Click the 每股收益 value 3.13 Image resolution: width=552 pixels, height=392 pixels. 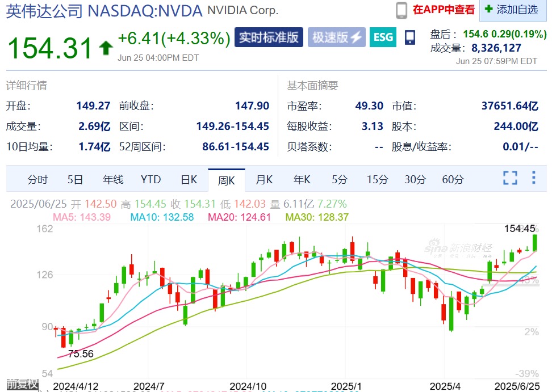tap(372, 126)
